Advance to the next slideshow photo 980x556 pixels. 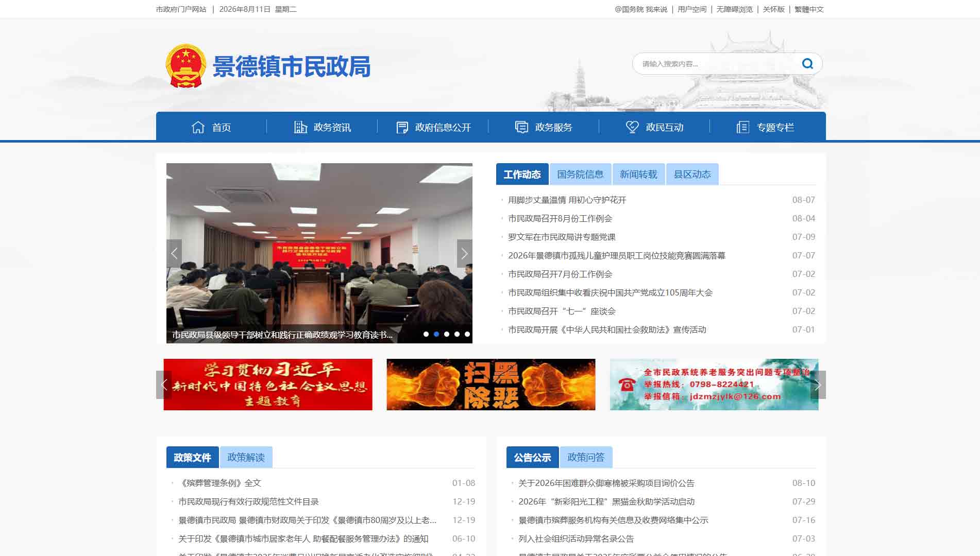(464, 253)
